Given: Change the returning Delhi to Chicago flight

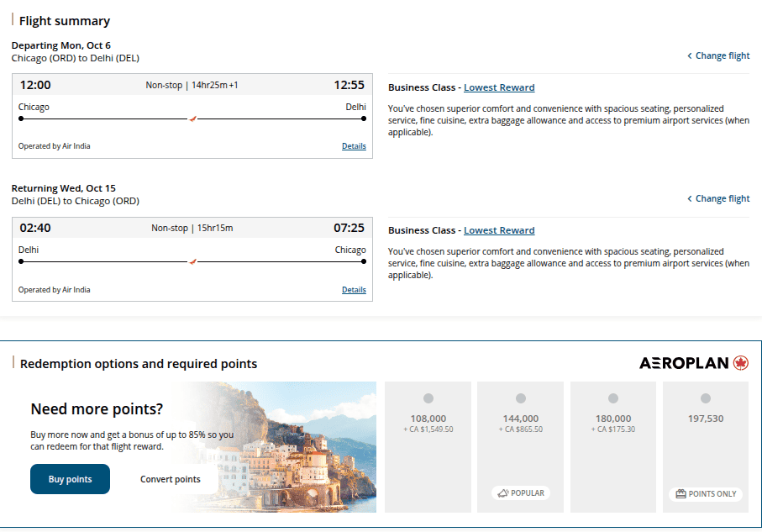Looking at the screenshot, I should 718,199.
